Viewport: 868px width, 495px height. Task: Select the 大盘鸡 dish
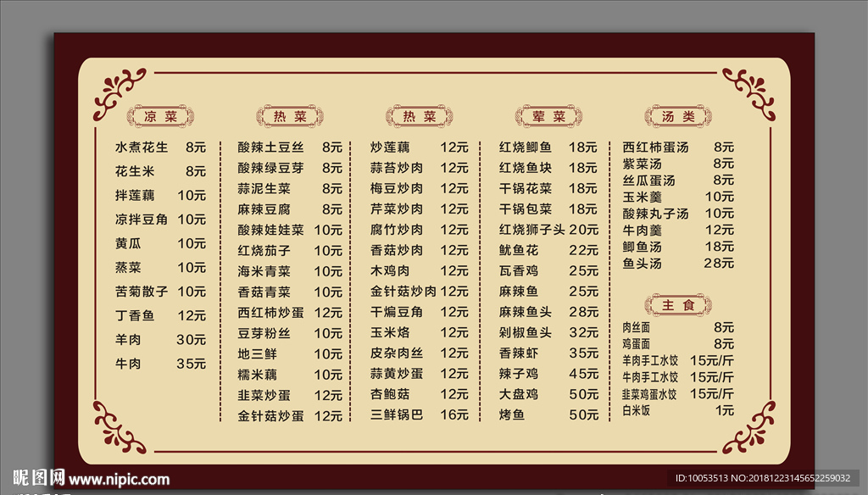click(519, 395)
